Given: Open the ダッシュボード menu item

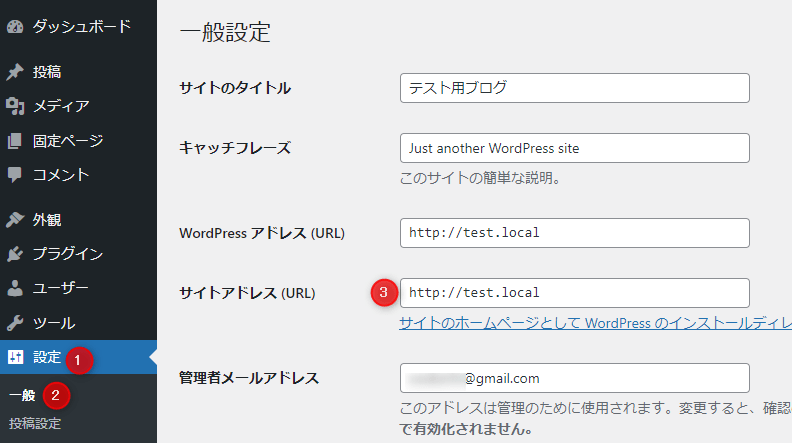Looking at the screenshot, I should point(82,27).
